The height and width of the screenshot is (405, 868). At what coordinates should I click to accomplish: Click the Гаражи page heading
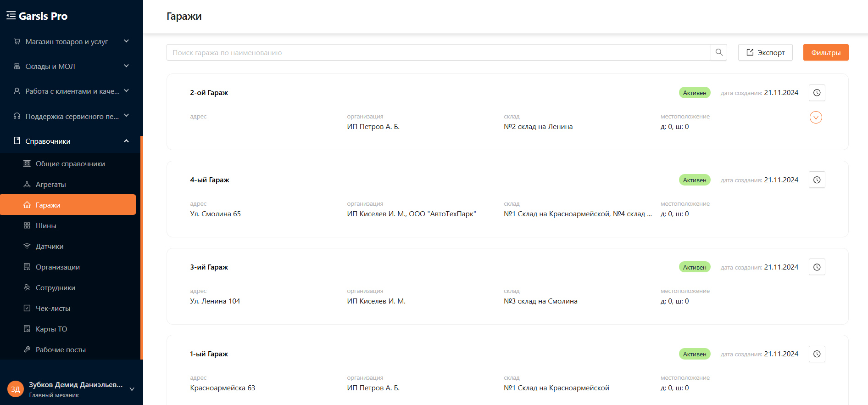[184, 17]
